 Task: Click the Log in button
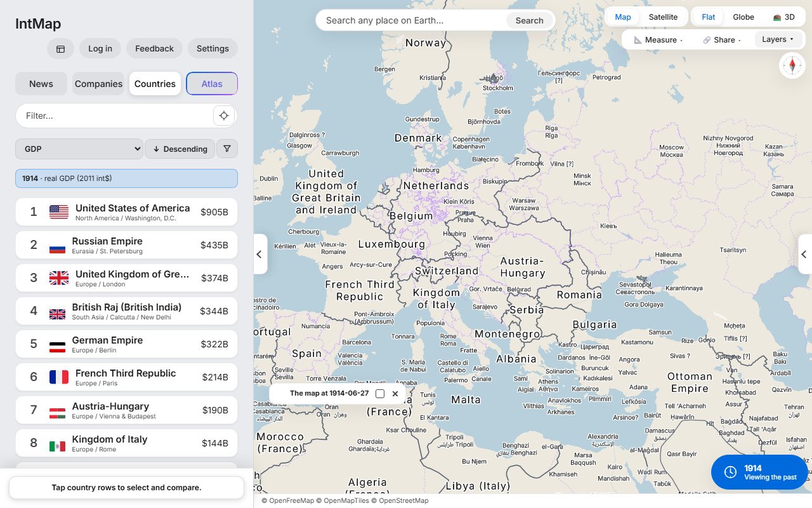point(100,49)
